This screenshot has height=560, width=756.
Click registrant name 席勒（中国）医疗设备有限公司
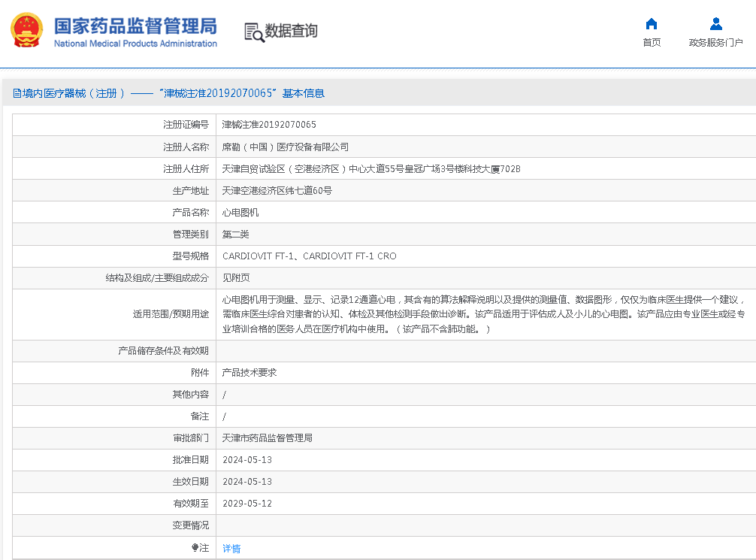[286, 147]
